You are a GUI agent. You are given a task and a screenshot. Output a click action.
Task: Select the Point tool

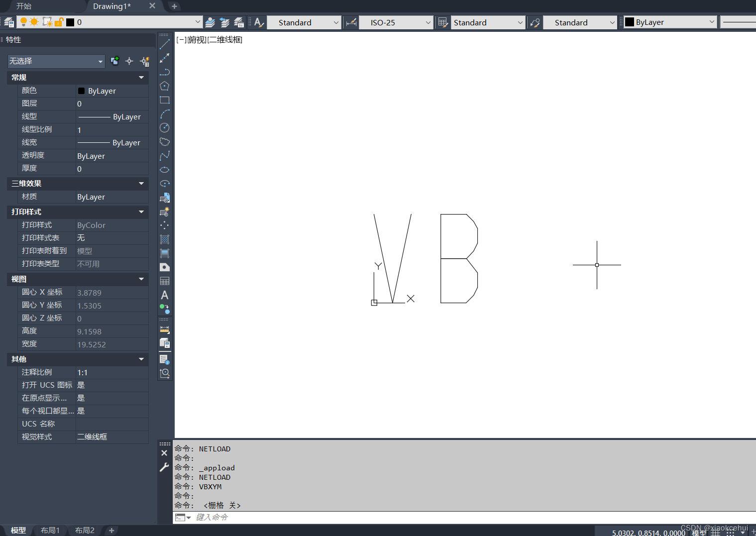click(165, 225)
